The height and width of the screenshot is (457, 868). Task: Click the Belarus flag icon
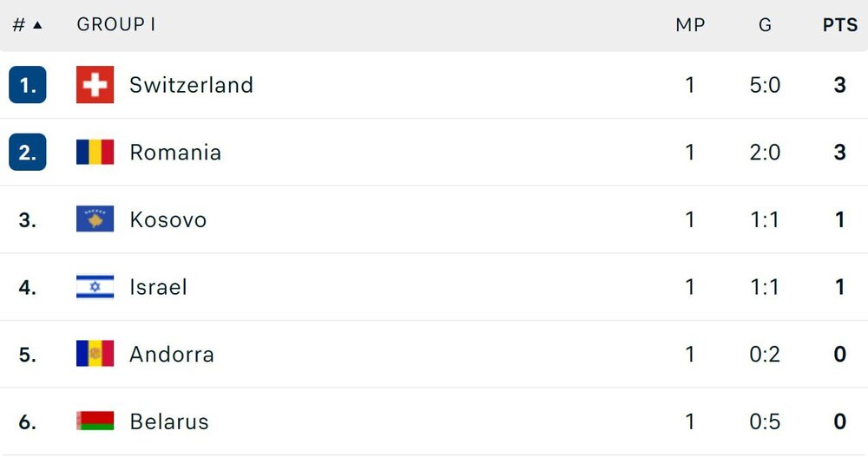pyautogui.click(x=95, y=421)
